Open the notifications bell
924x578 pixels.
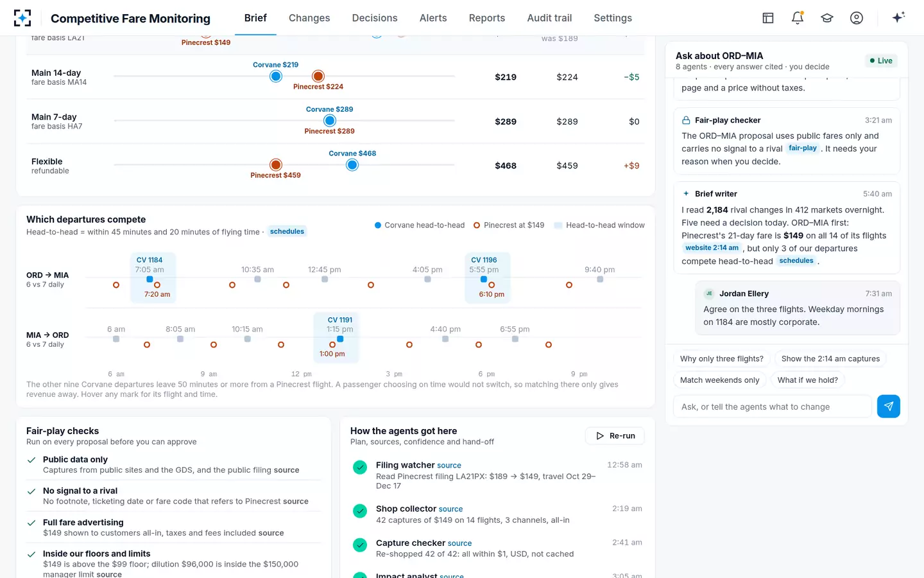point(798,18)
